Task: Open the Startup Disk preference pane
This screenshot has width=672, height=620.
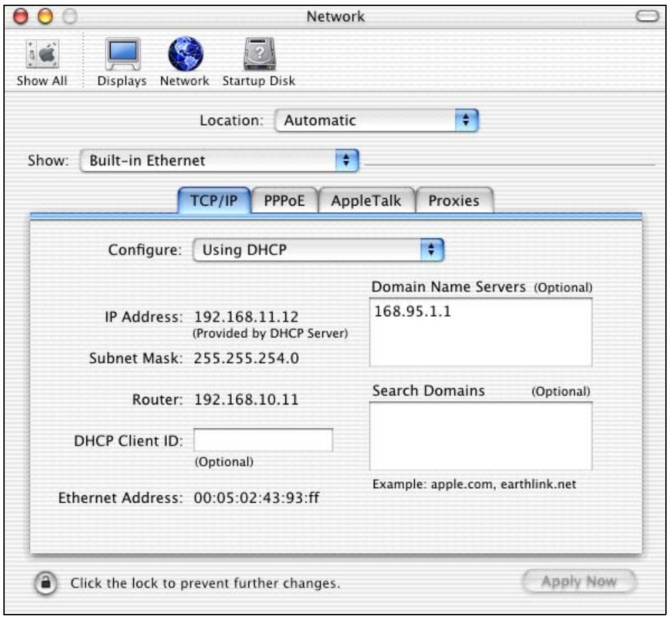Action: click(x=259, y=62)
